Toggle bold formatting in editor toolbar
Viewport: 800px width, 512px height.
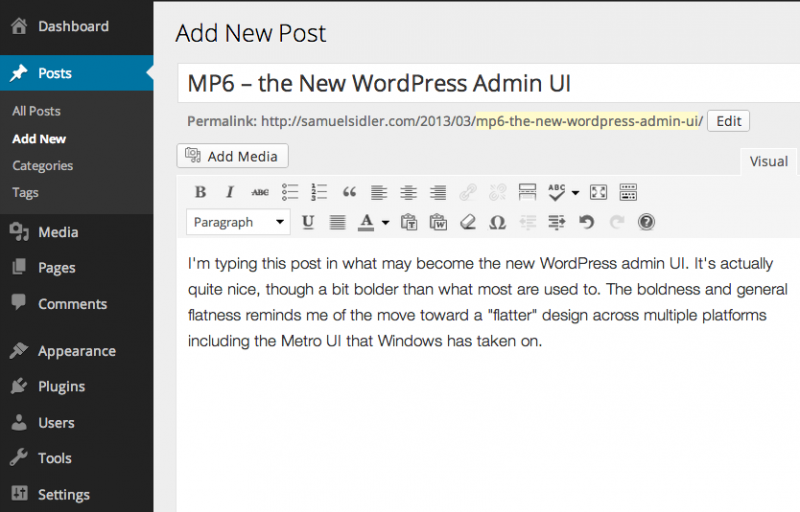201,192
